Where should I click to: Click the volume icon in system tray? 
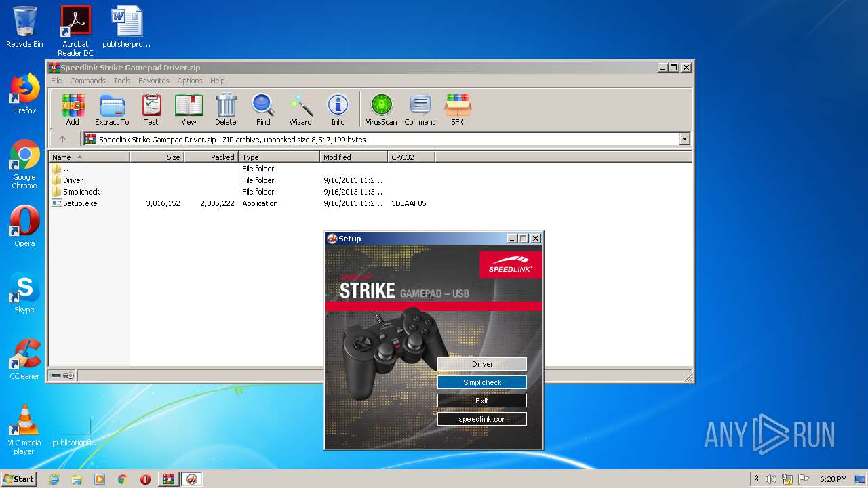point(771,479)
